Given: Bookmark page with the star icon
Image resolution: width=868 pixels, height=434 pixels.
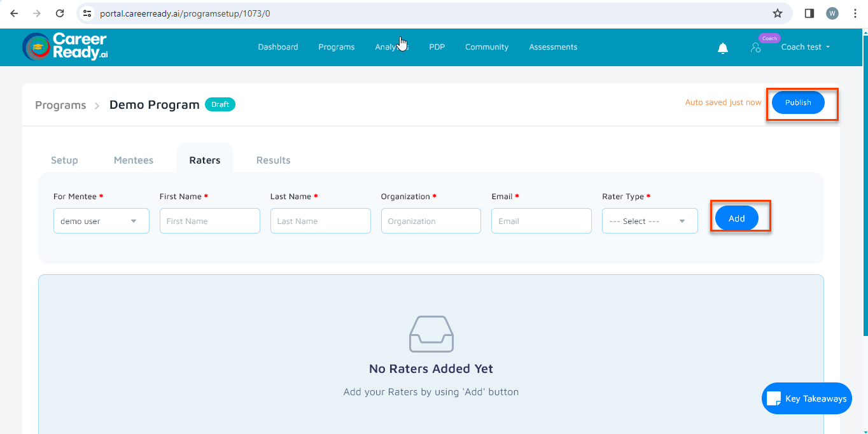Looking at the screenshot, I should [x=777, y=13].
